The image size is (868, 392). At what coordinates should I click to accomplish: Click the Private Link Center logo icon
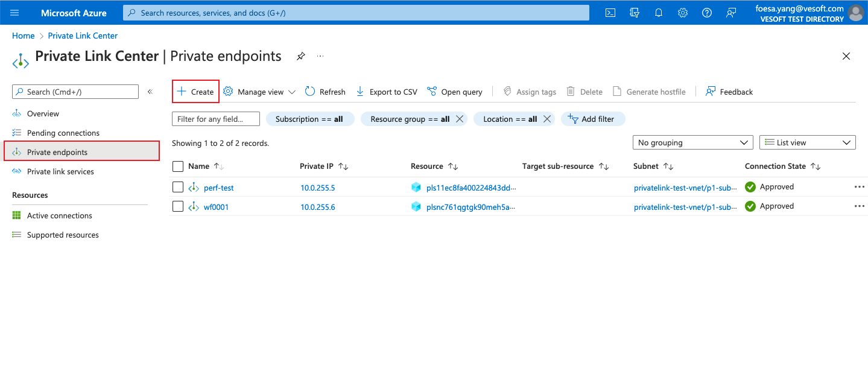coord(21,60)
